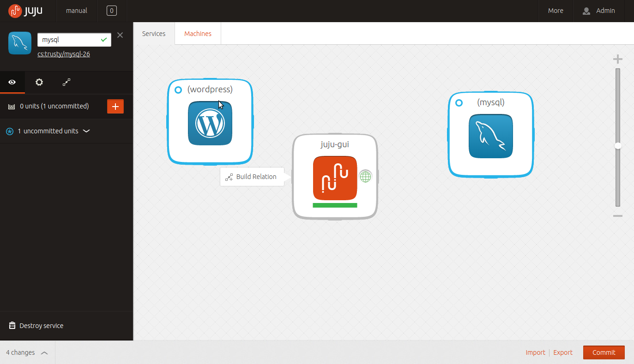Open the inspector settings gear tab
634x364 pixels.
(x=39, y=82)
